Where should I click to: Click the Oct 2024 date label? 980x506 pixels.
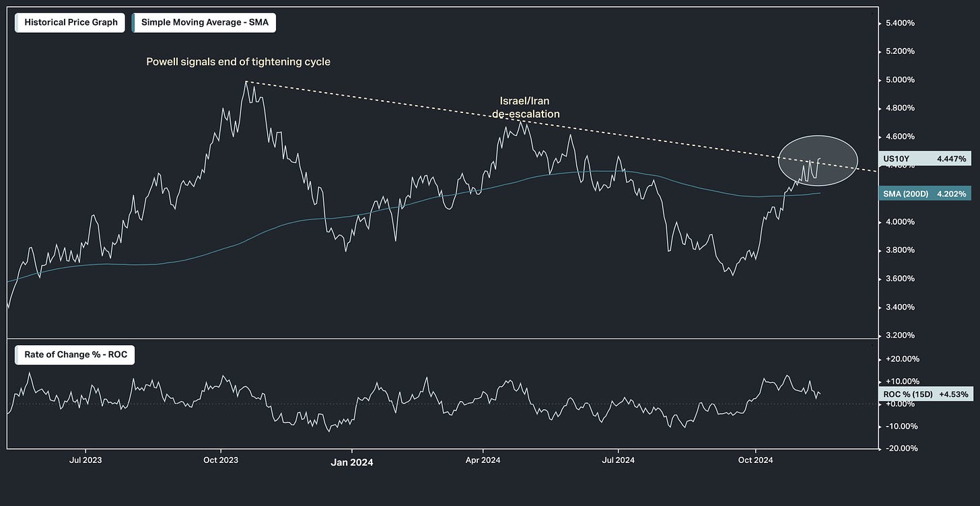pyautogui.click(x=755, y=460)
